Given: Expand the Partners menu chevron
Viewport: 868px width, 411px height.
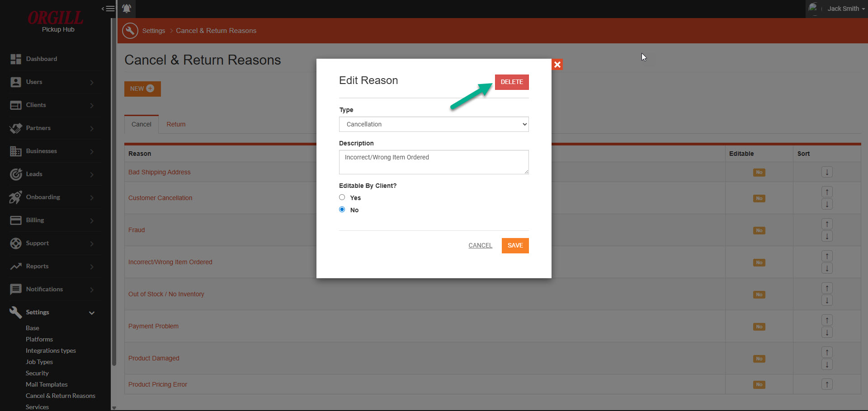Looking at the screenshot, I should click(92, 128).
